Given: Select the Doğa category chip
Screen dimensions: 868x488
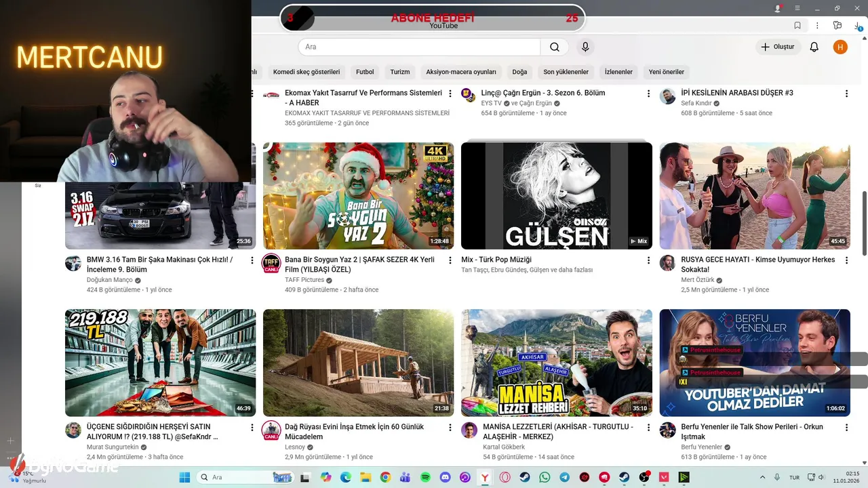Looking at the screenshot, I should tap(519, 72).
